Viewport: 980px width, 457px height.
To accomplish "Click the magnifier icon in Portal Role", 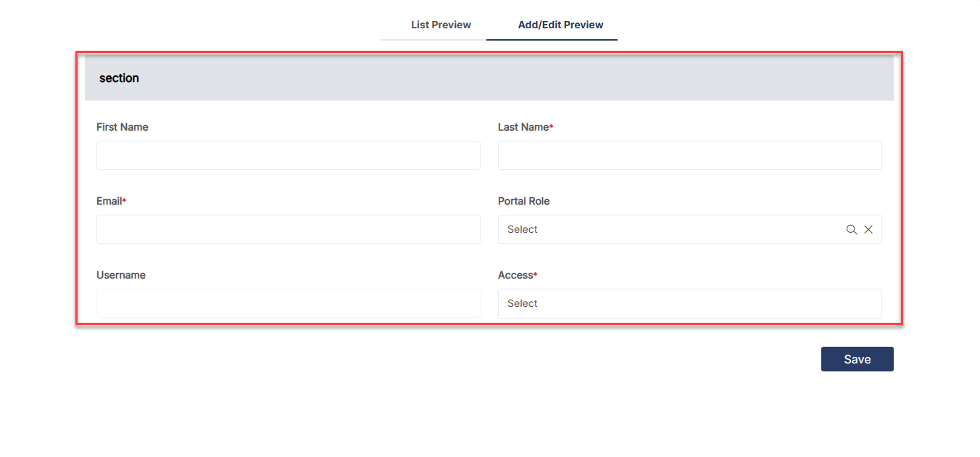I will [x=851, y=229].
